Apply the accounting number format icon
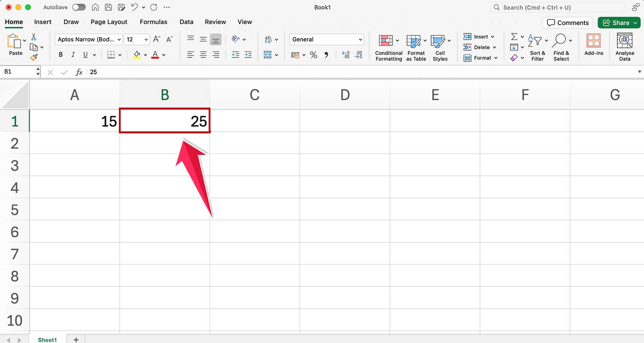This screenshot has height=343, width=644. (296, 55)
